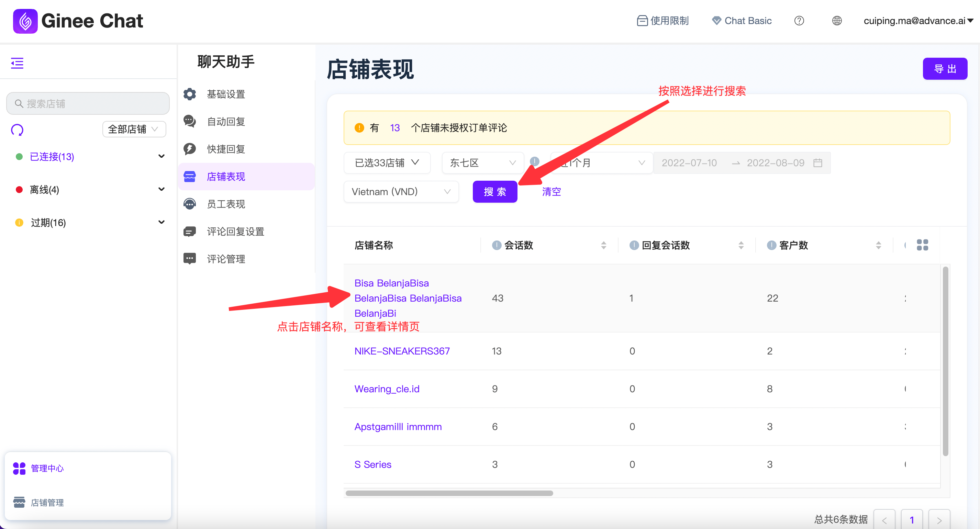Click the info icon next to 回复会话数
Screen dimensions: 980x529
(x=634, y=245)
